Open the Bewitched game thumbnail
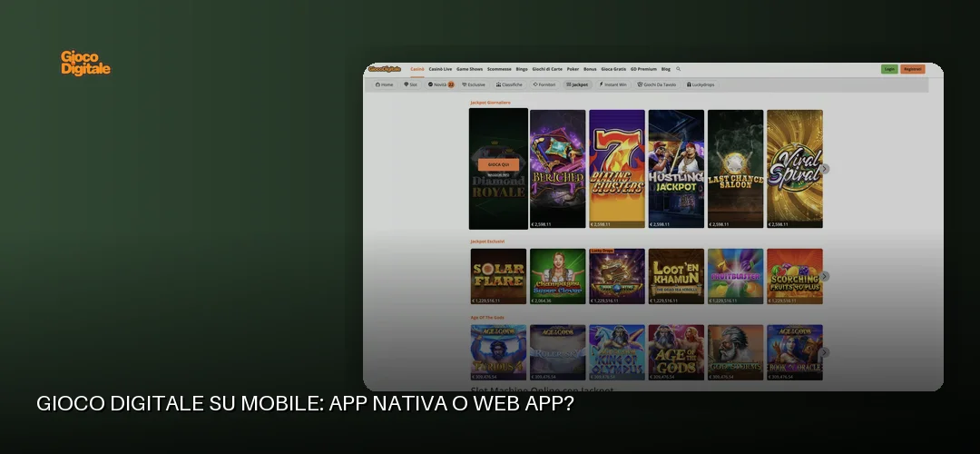This screenshot has width=980, height=454. click(557, 169)
